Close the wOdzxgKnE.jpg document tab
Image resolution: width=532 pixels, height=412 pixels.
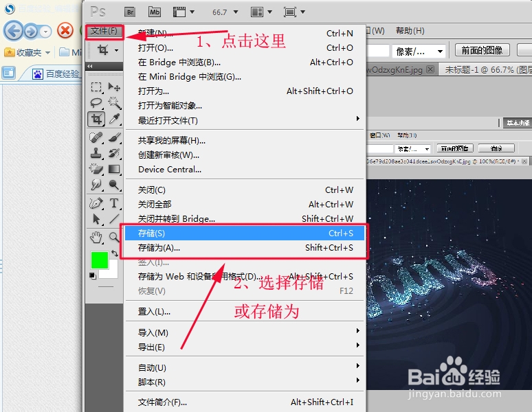(430, 69)
